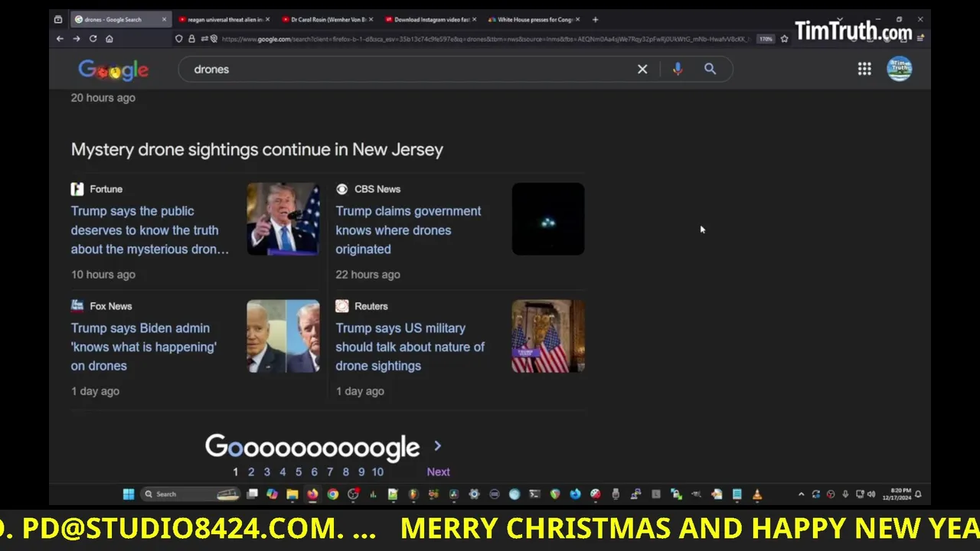The height and width of the screenshot is (551, 980).
Task: Click the Fortune source label
Action: 106,189
